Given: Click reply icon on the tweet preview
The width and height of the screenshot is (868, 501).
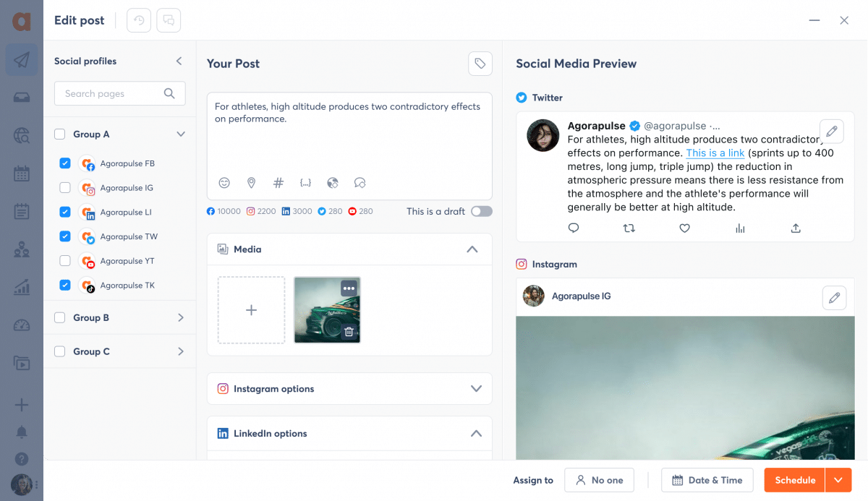Looking at the screenshot, I should (x=574, y=228).
